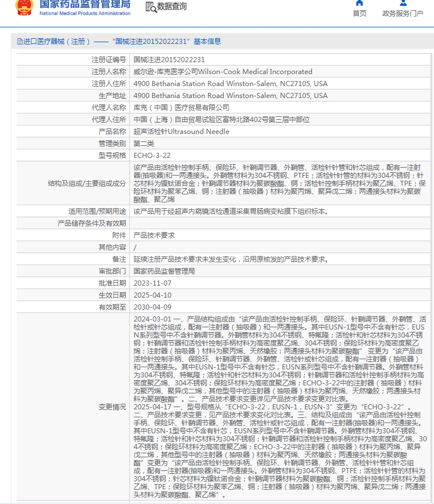
Task: Click the 其他内容 label
Action: (112, 247)
